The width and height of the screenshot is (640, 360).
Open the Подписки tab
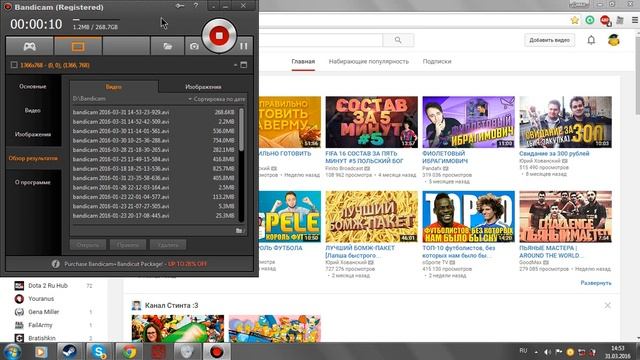pos(437,62)
